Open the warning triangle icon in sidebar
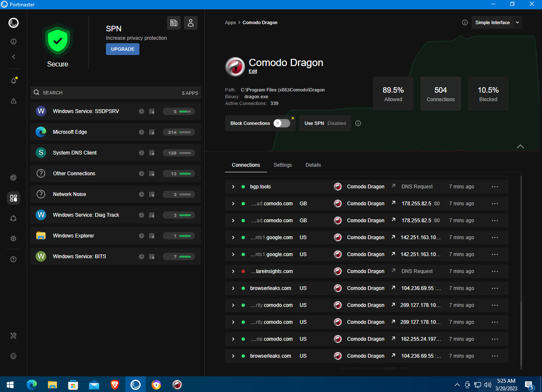The image size is (542, 392). (x=14, y=101)
